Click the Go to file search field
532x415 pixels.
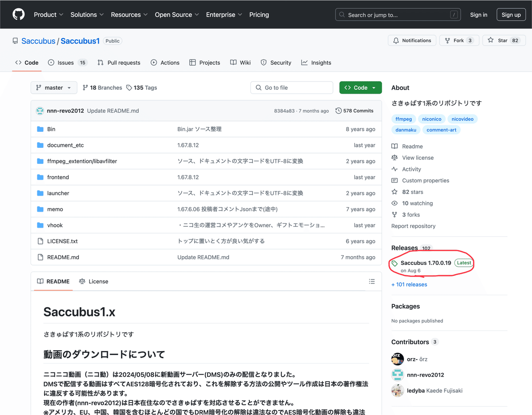[x=292, y=88]
